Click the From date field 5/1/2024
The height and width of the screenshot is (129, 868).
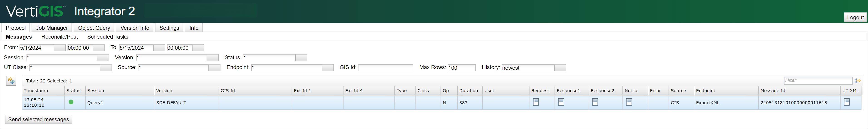pyautogui.click(x=37, y=48)
